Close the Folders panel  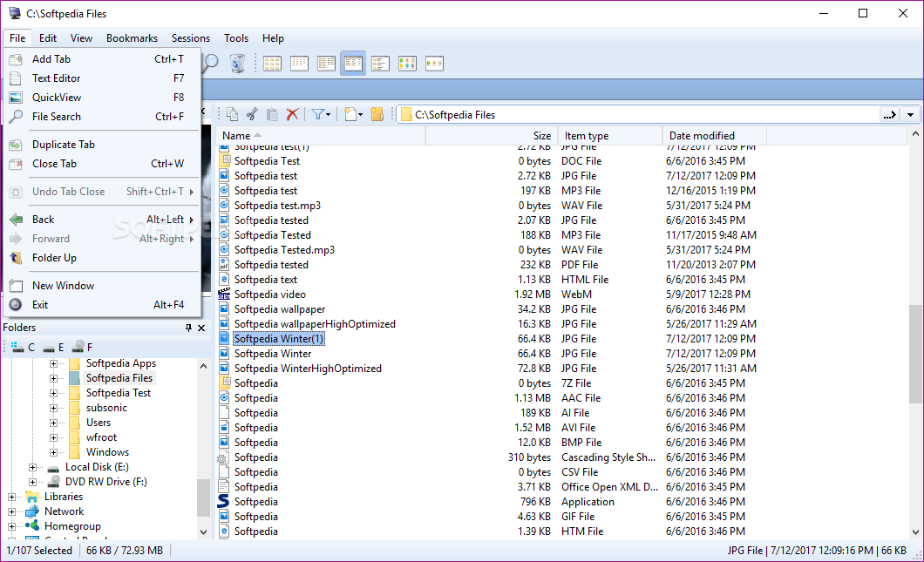coord(201,328)
